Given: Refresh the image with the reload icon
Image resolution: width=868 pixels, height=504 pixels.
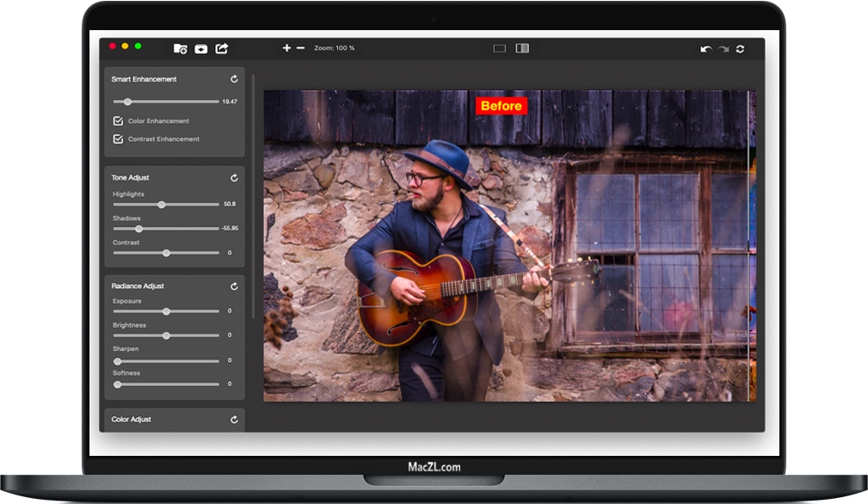Looking at the screenshot, I should click(x=740, y=49).
